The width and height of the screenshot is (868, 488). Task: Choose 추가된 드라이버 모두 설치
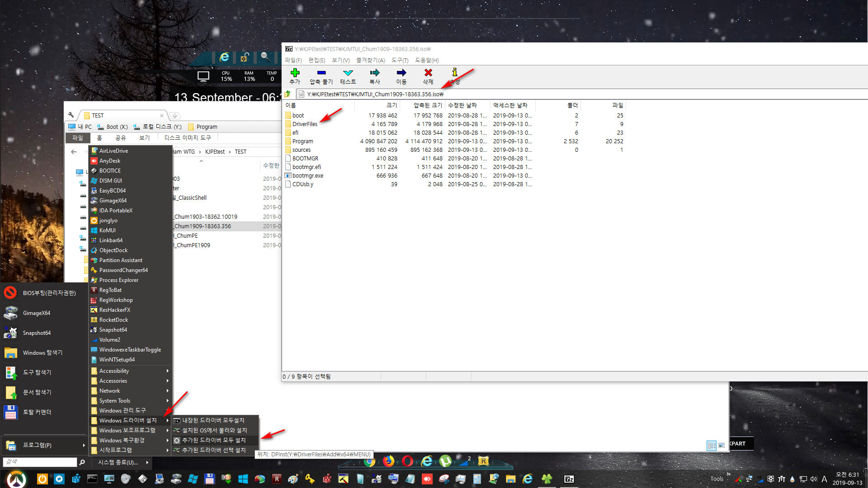tap(215, 440)
